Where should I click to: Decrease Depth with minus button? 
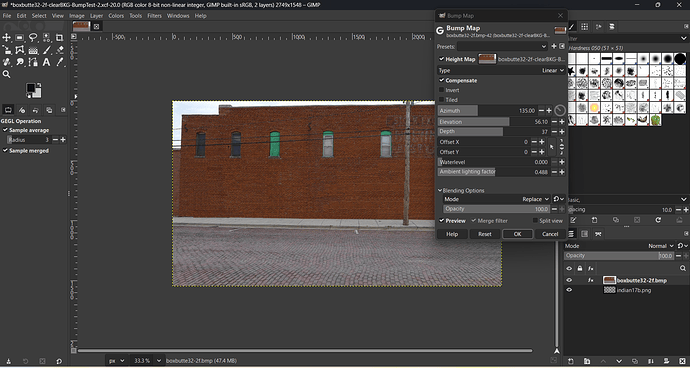coord(554,132)
